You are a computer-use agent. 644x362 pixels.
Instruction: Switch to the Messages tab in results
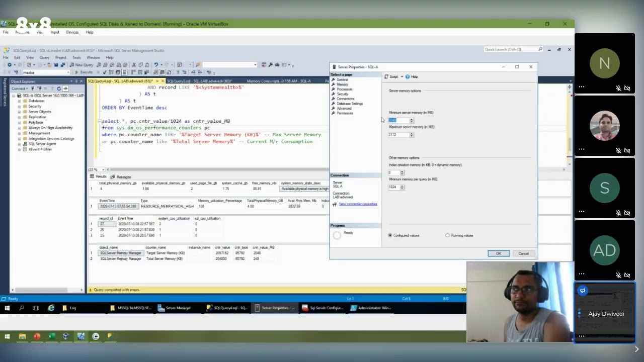tap(121, 177)
